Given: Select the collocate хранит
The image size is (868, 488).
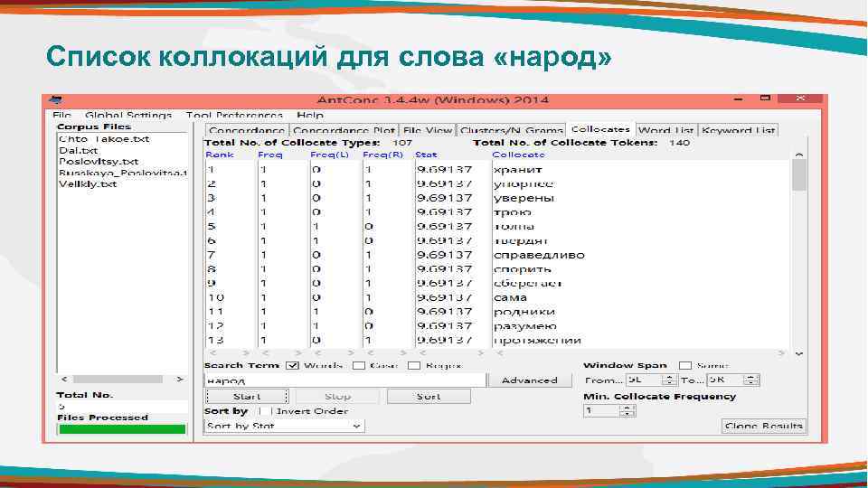Looking at the screenshot, I should pyautogui.click(x=517, y=170).
